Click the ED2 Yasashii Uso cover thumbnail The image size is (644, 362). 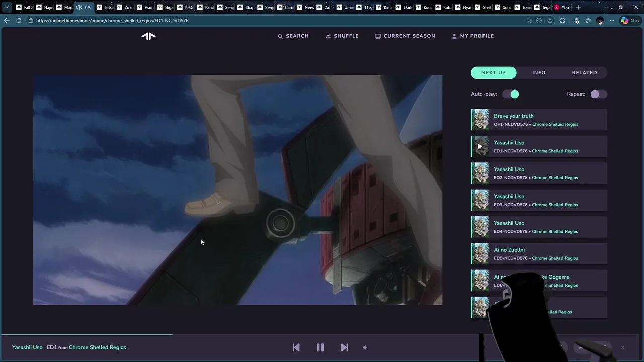tap(479, 173)
